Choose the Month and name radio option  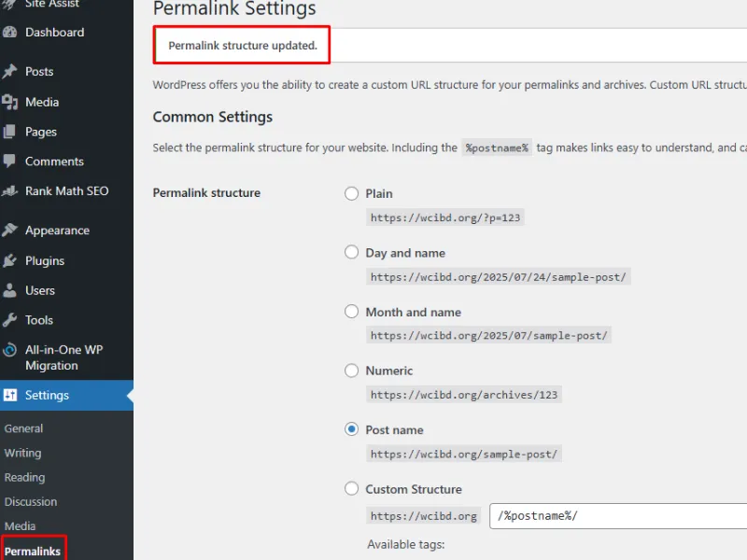[352, 312]
